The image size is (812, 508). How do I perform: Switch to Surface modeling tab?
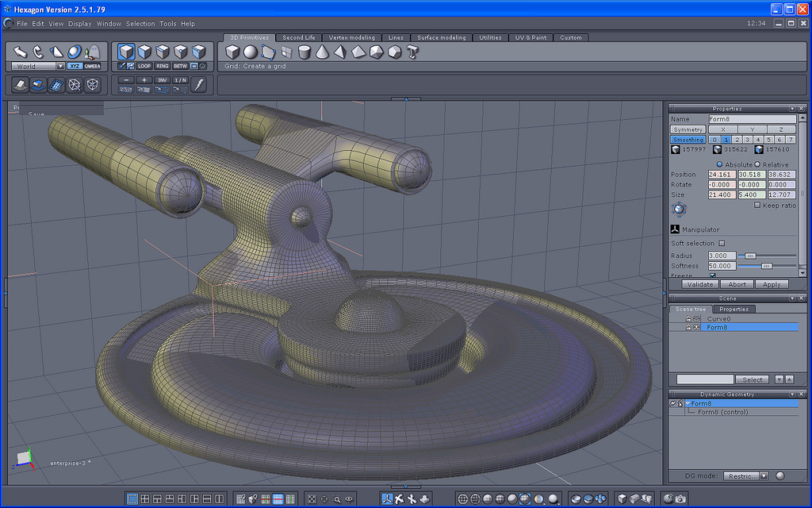tap(441, 37)
